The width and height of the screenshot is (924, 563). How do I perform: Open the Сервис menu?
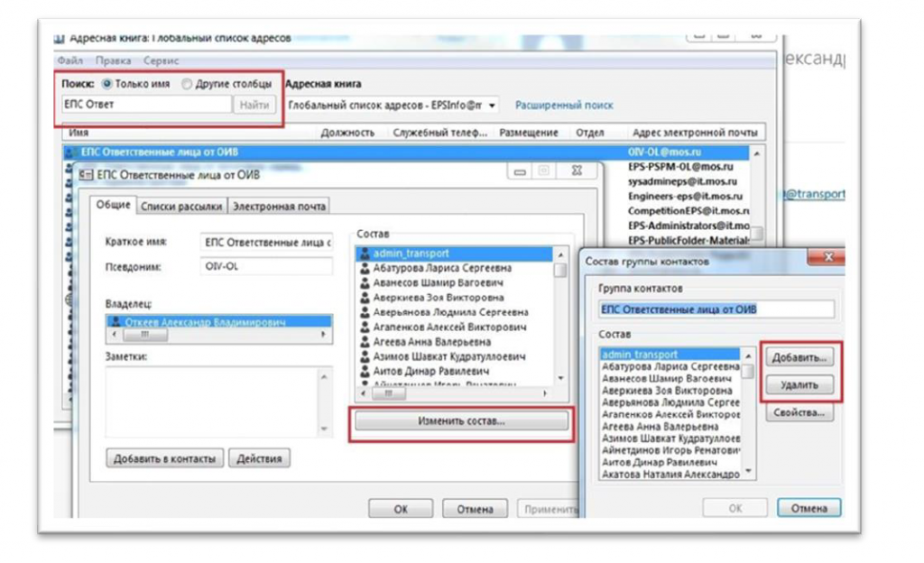(162, 60)
